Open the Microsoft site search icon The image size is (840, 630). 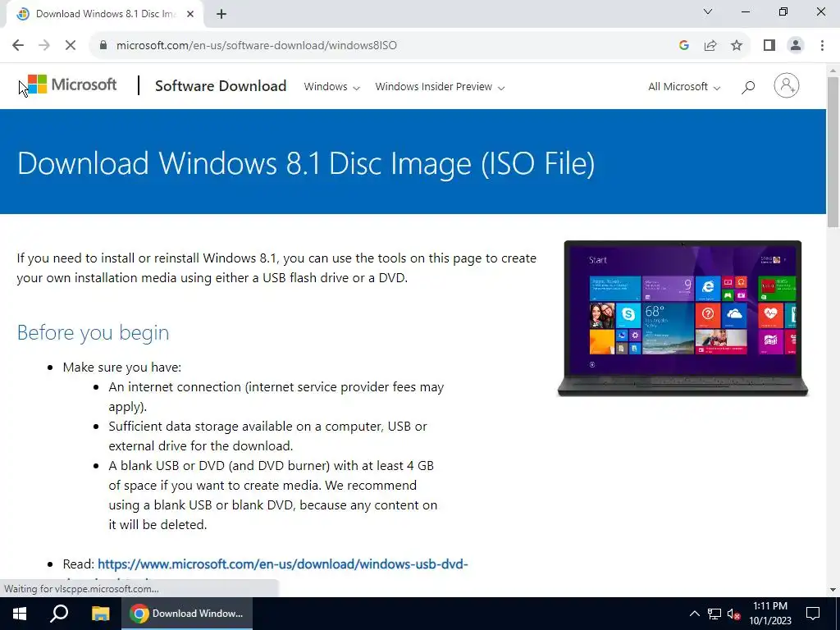pyautogui.click(x=748, y=87)
